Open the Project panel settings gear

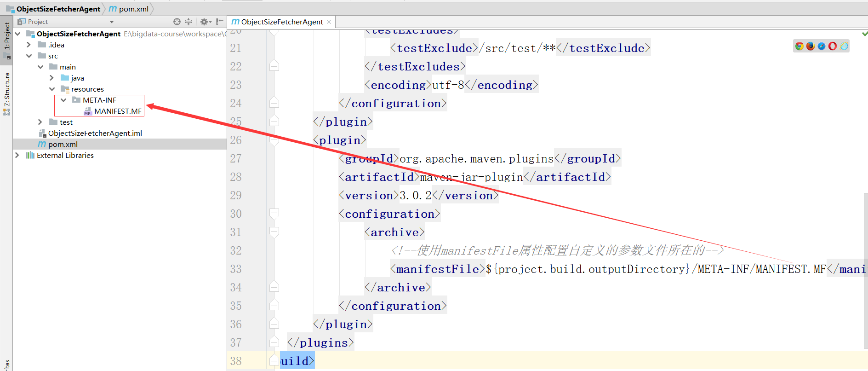[x=206, y=22]
